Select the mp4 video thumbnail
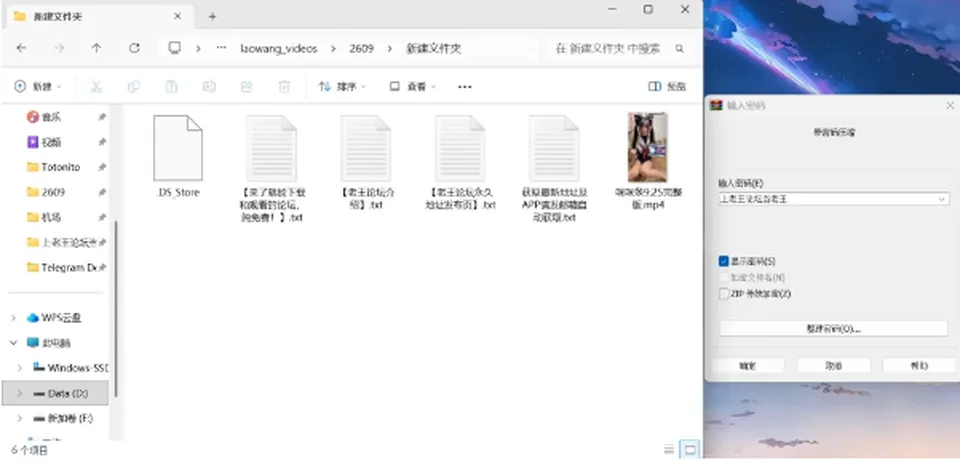The height and width of the screenshot is (460, 960). [x=648, y=148]
